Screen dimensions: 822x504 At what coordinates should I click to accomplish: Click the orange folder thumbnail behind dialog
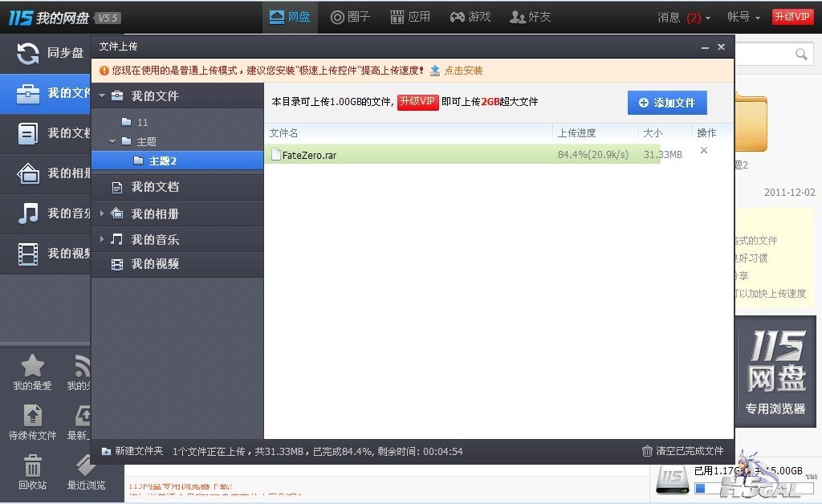coord(751,123)
